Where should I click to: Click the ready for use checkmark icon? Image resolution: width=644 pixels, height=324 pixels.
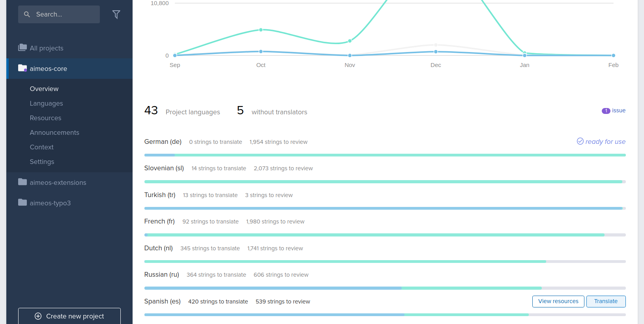(x=580, y=141)
